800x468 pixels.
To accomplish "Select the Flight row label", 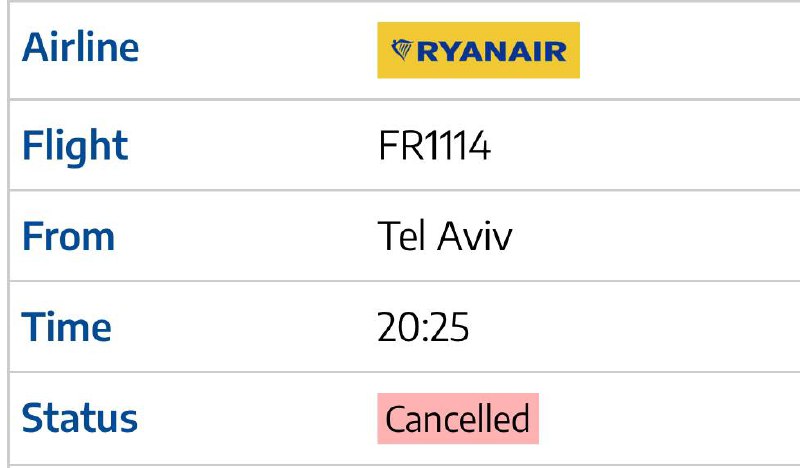I will (x=74, y=146).
